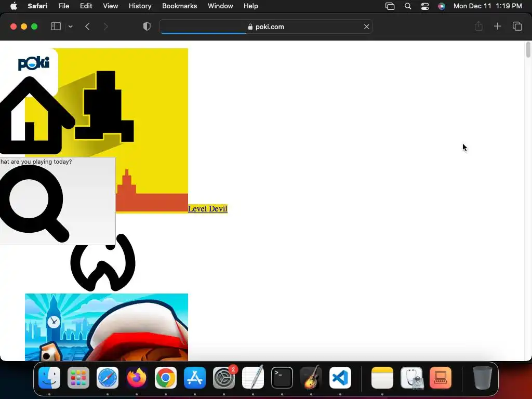Open the Apple menu
Image resolution: width=532 pixels, height=399 pixels.
coord(14,6)
